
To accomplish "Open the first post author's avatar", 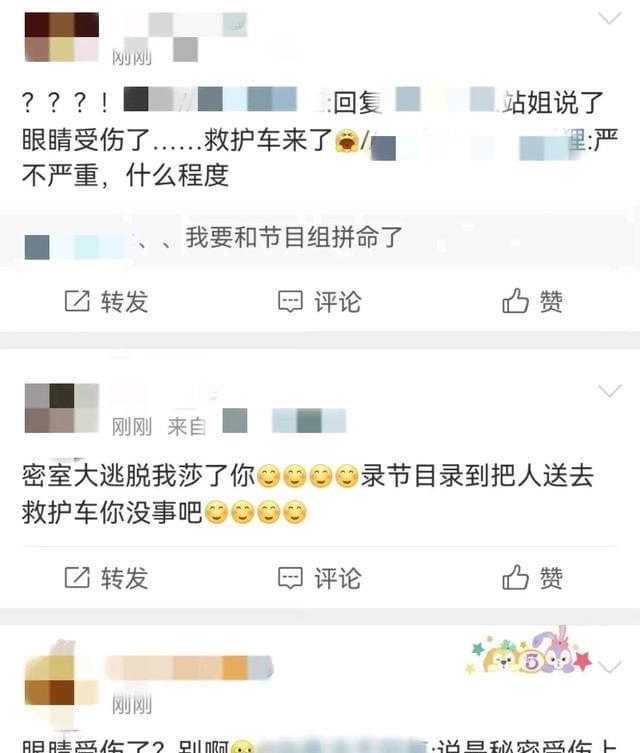I will (62, 37).
